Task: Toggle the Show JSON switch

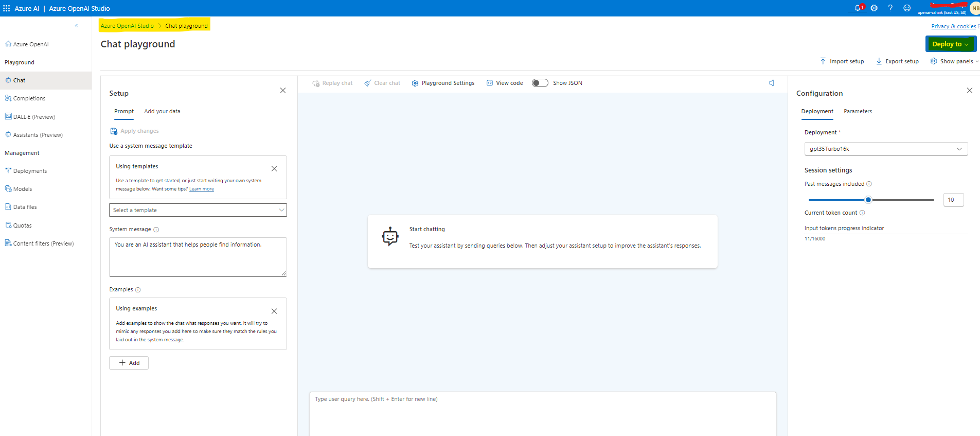Action: 540,83
